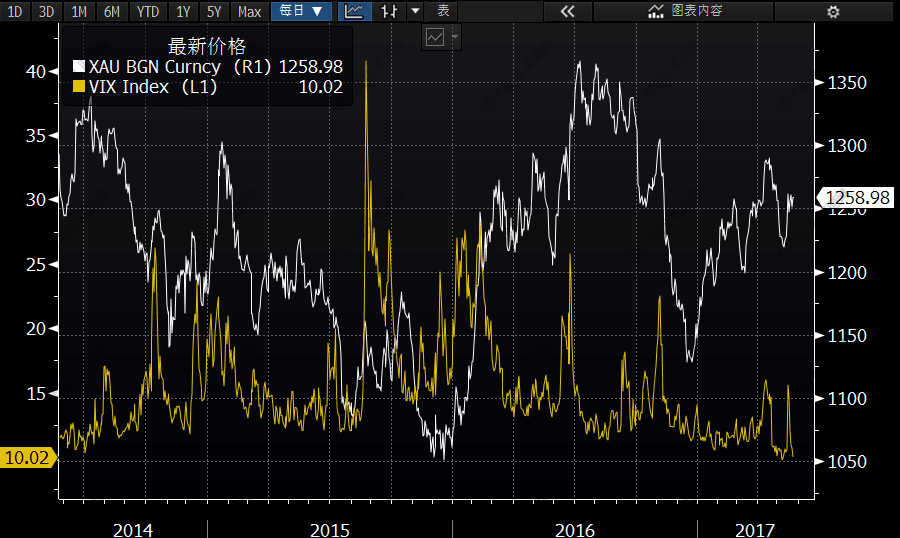This screenshot has width=900, height=538.
Task: Click the 1200 right axis label
Action: (x=847, y=272)
